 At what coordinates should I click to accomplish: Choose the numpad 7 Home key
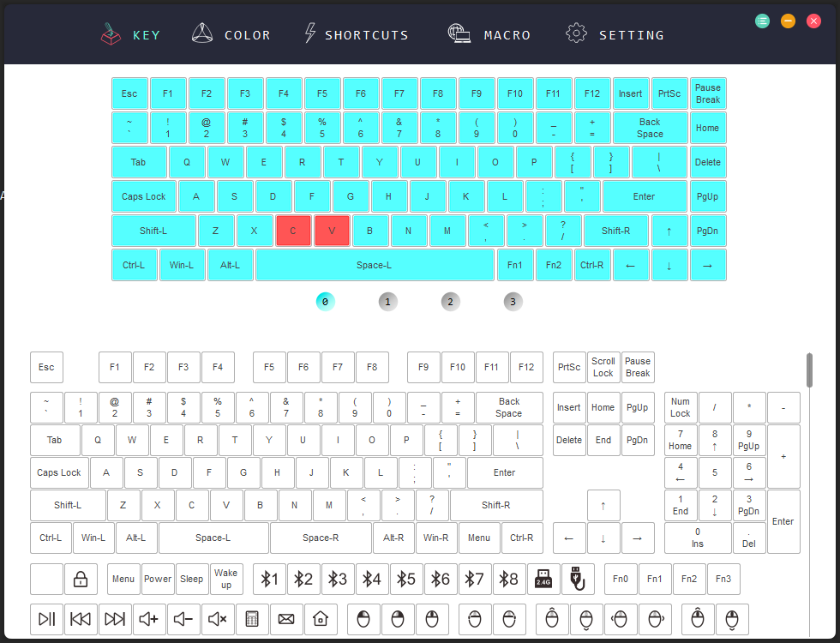[x=681, y=441]
